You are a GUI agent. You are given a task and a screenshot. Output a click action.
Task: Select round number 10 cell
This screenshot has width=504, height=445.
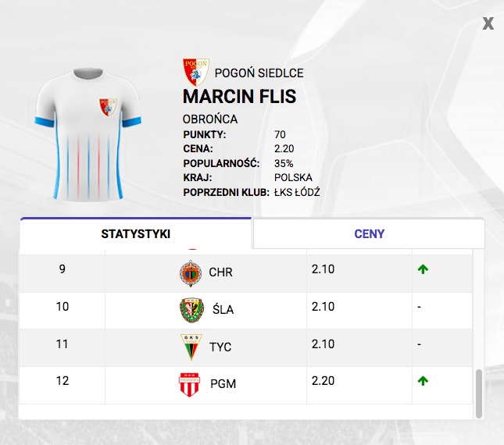pyautogui.click(x=63, y=307)
